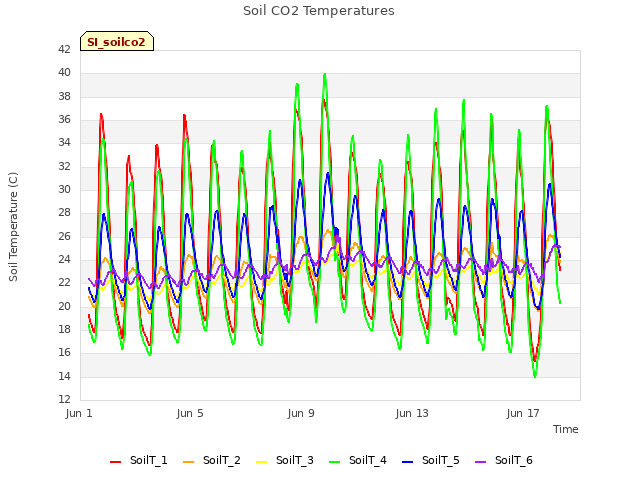Click the 36 y-axis tick label
Viewport: 640px width, 480px height.
click(x=64, y=120)
